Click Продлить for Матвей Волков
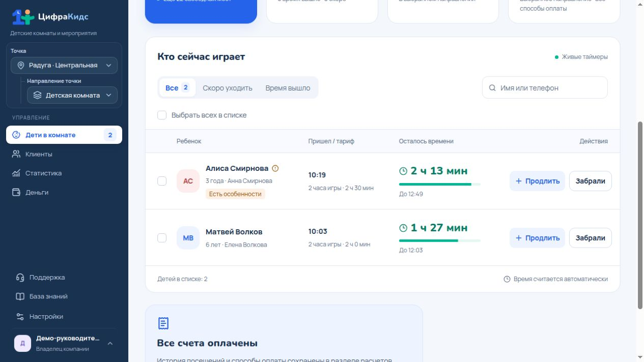Viewport: 644px width, 362px height. 537,238
